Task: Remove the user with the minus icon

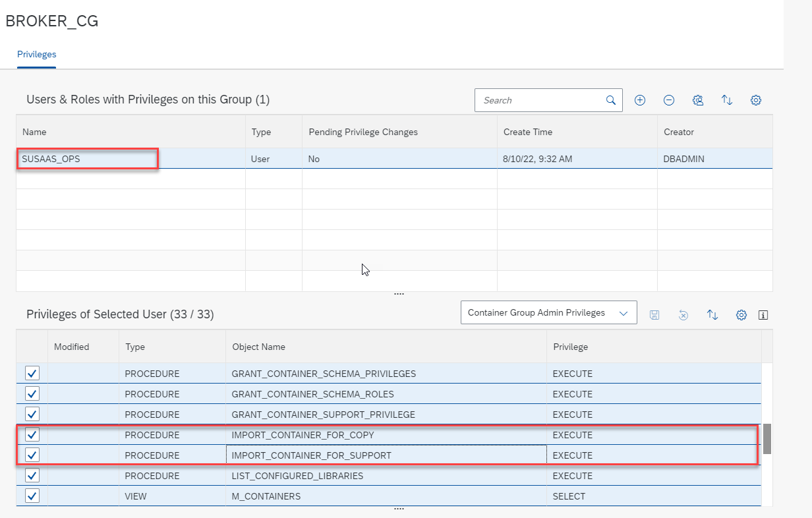Action: [x=668, y=100]
